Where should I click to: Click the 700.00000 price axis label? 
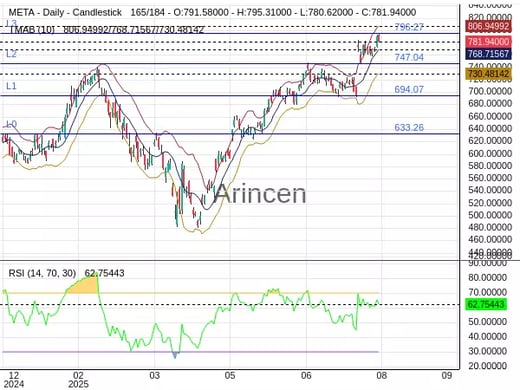[490, 91]
